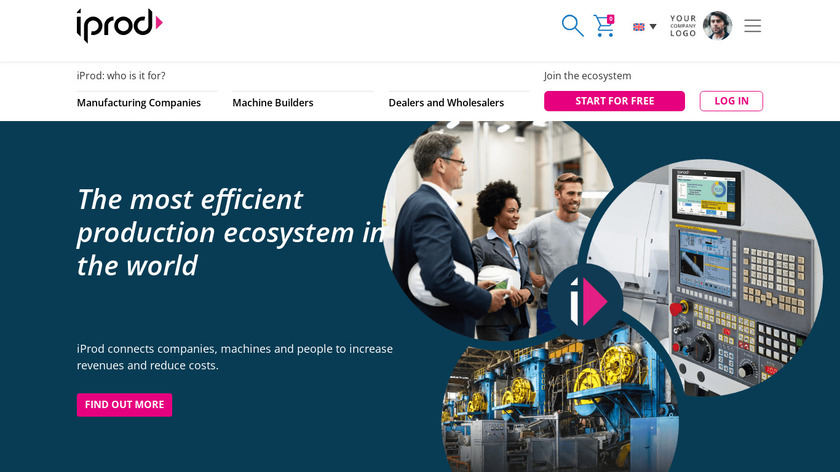Image resolution: width=840 pixels, height=472 pixels.
Task: Click the Start For Free button
Action: point(614,101)
